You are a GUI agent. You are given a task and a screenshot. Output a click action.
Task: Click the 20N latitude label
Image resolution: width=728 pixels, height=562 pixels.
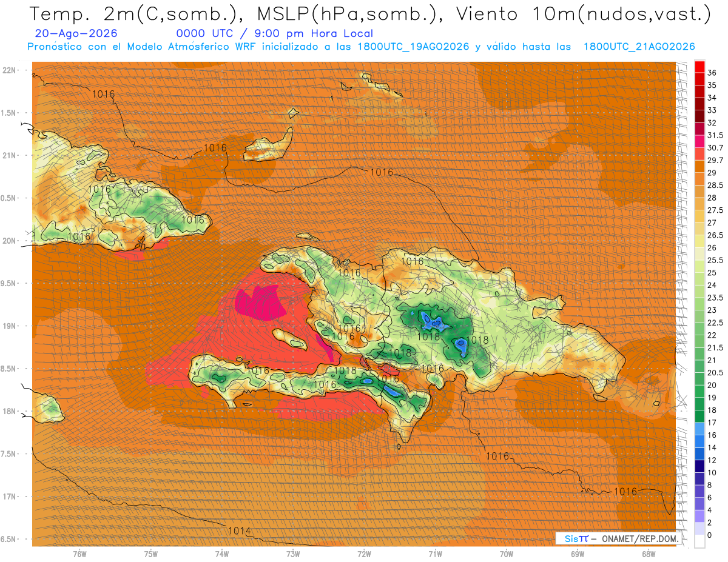pyautogui.click(x=10, y=241)
